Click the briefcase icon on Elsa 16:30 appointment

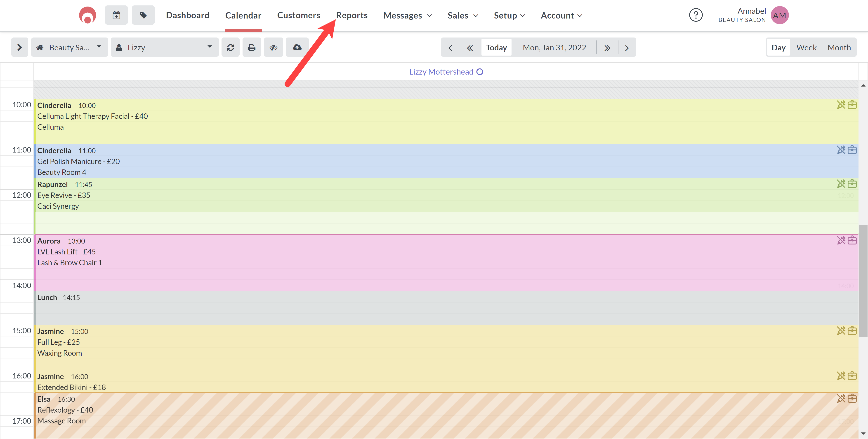click(x=852, y=399)
